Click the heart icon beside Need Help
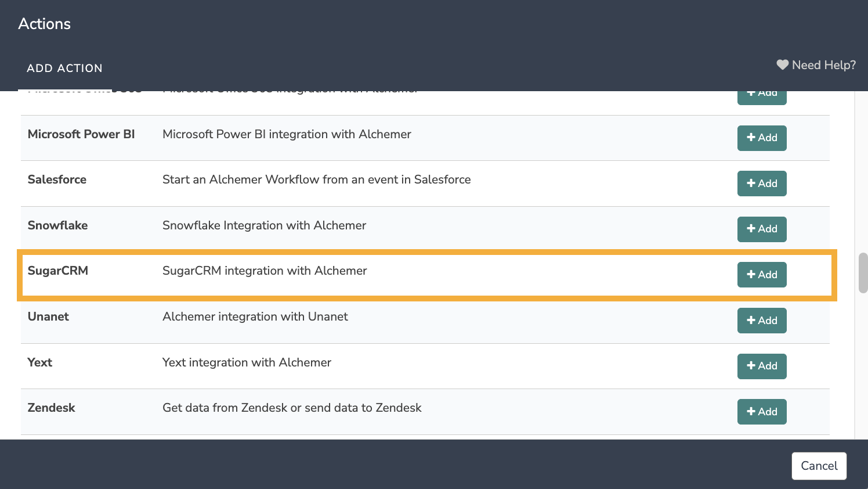The image size is (868, 489). [782, 65]
